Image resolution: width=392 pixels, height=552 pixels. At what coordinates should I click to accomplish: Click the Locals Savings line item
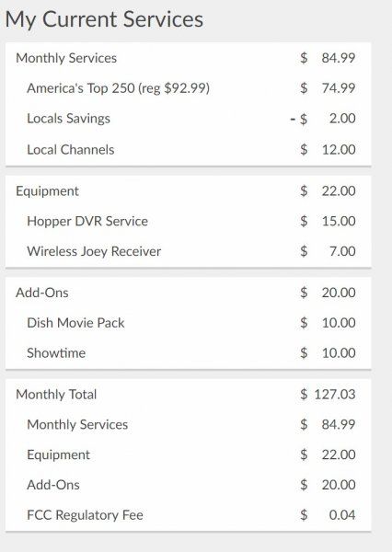(x=188, y=119)
